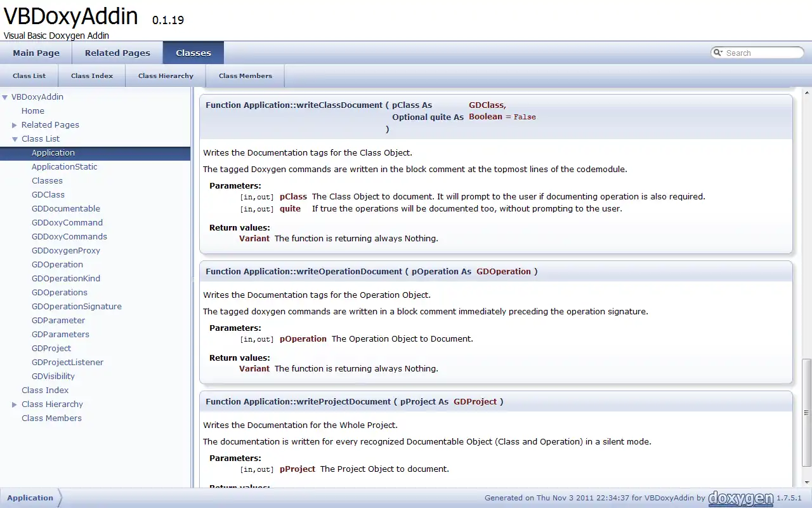The width and height of the screenshot is (812, 508).
Task: Expand the Related Pages tree node
Action: [15, 125]
